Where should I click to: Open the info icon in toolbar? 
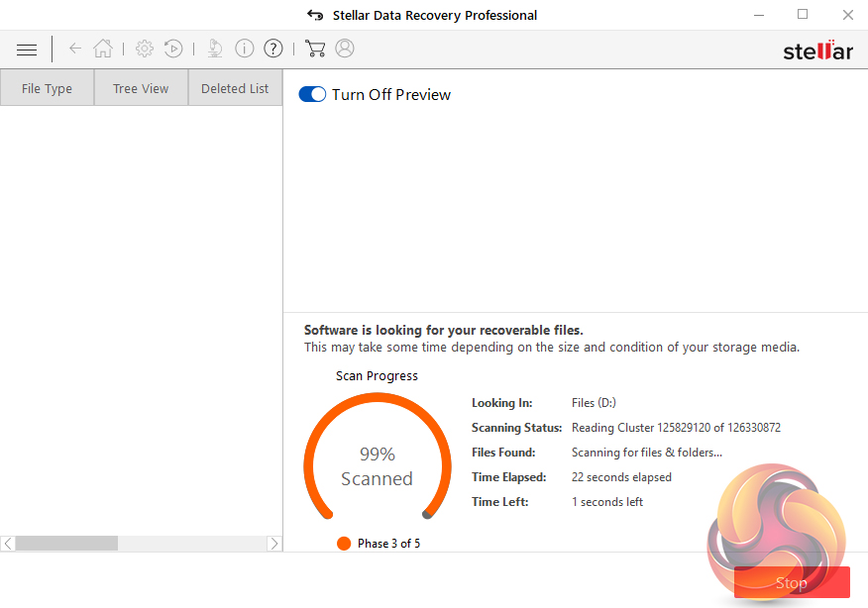[x=245, y=49]
